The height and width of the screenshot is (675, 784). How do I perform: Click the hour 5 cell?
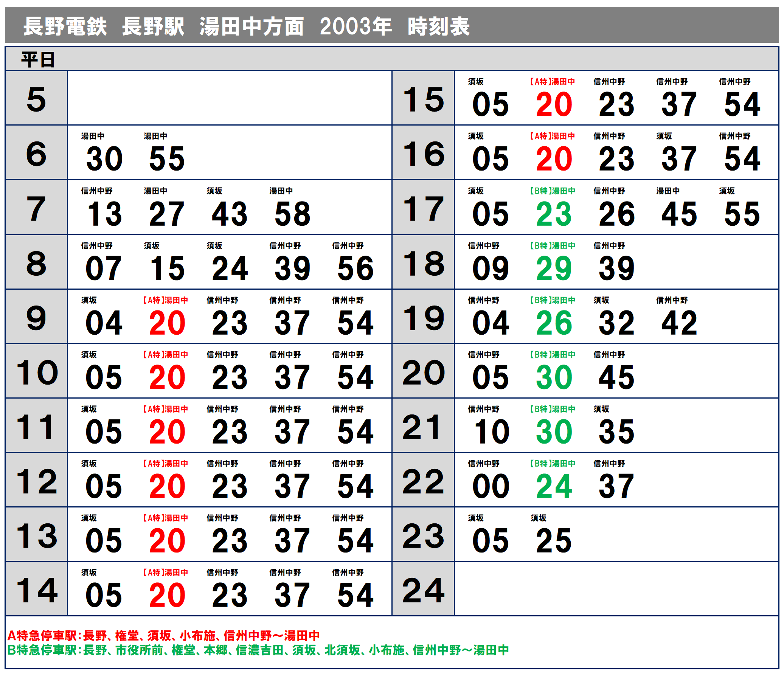36,98
